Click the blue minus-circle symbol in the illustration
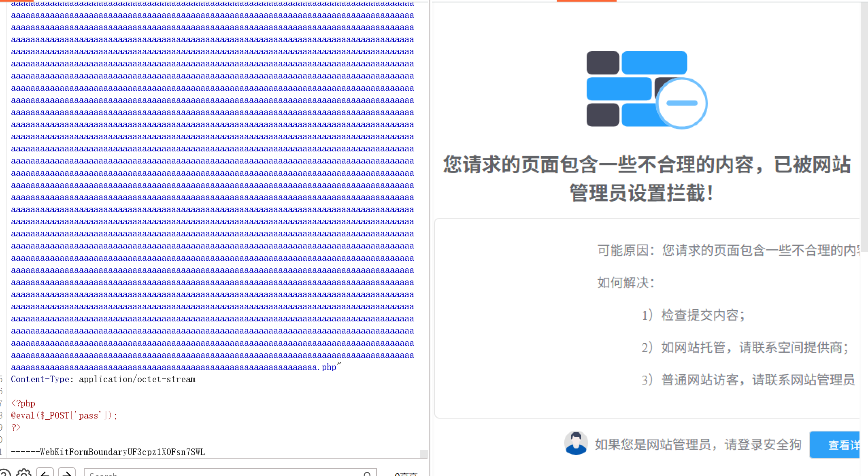The height and width of the screenshot is (476, 868). [682, 103]
